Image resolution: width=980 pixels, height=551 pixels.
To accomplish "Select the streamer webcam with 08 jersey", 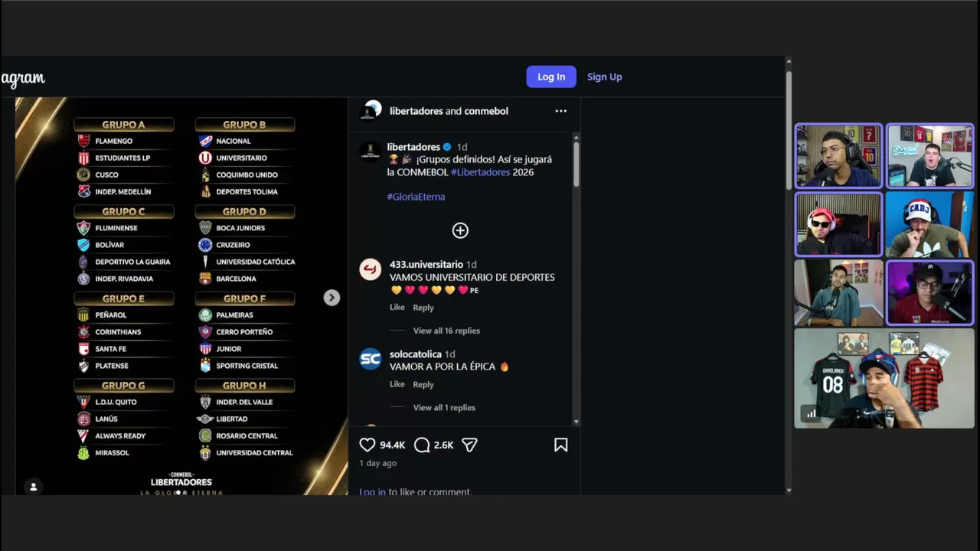I will [884, 378].
